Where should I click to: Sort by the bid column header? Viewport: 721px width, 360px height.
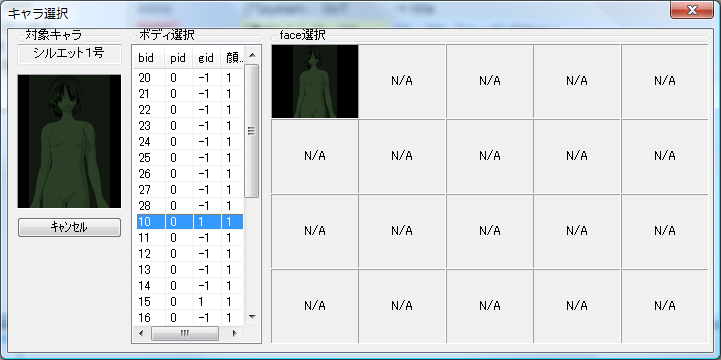pos(149,58)
